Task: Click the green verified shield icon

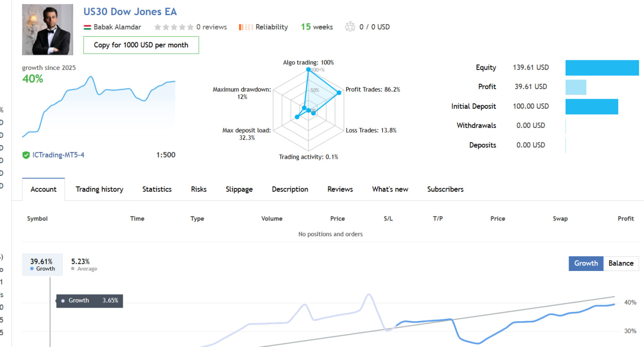Action: [x=26, y=155]
